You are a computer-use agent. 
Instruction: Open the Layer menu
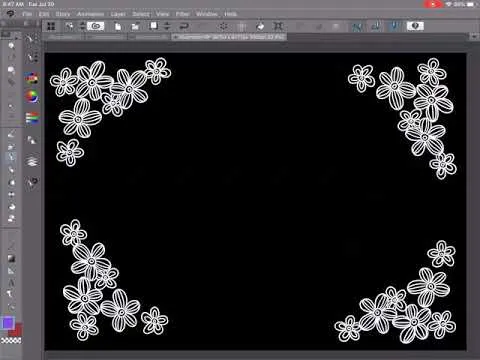118,14
